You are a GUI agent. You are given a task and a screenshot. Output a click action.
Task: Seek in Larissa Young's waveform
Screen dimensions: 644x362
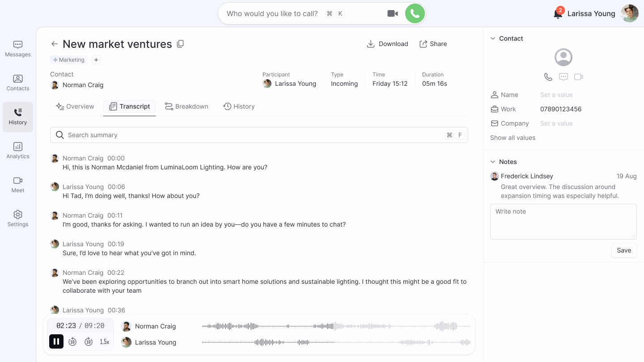pyautogui.click(x=336, y=342)
